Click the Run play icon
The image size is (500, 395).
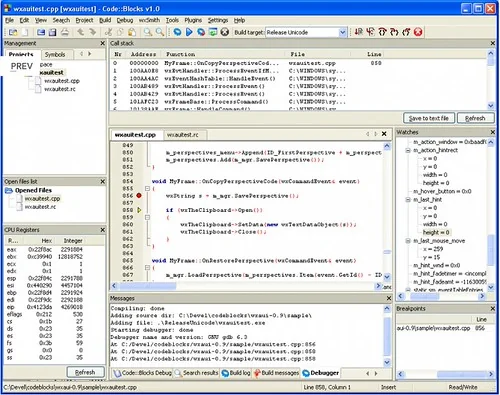[189, 32]
